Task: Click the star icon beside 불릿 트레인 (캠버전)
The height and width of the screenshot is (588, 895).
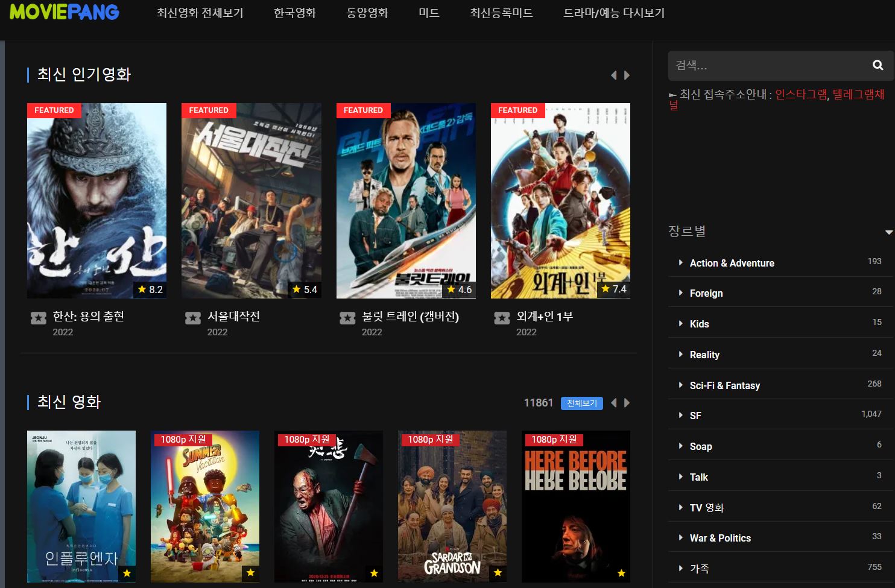Action: (347, 318)
